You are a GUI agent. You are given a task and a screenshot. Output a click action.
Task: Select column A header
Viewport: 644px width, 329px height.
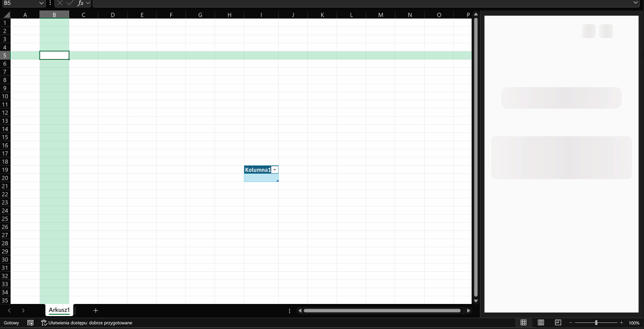pyautogui.click(x=25, y=15)
